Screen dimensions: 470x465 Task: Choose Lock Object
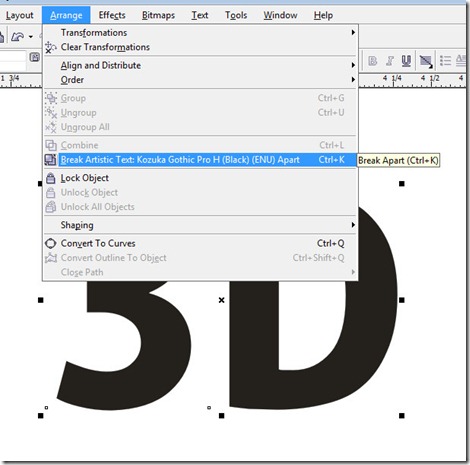pyautogui.click(x=200, y=178)
